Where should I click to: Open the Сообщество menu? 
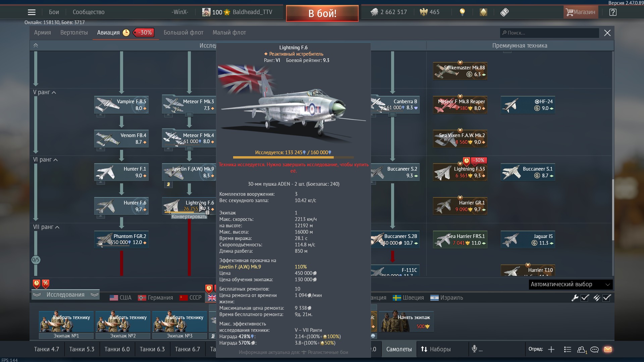[89, 12]
